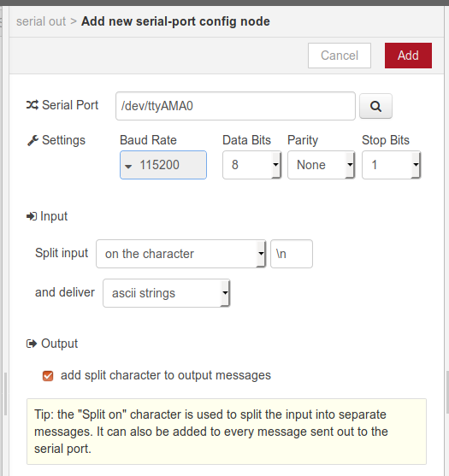Focus the Serial Port path field

[235, 106]
